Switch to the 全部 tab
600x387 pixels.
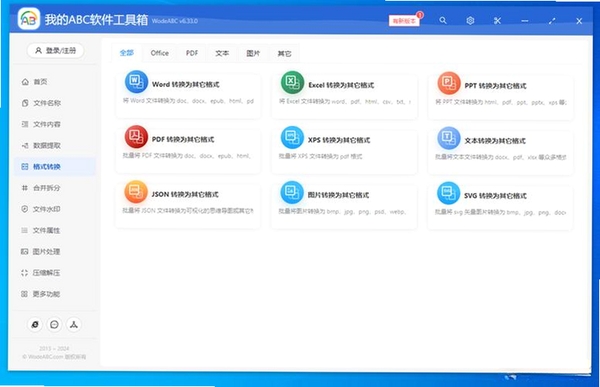tap(127, 53)
